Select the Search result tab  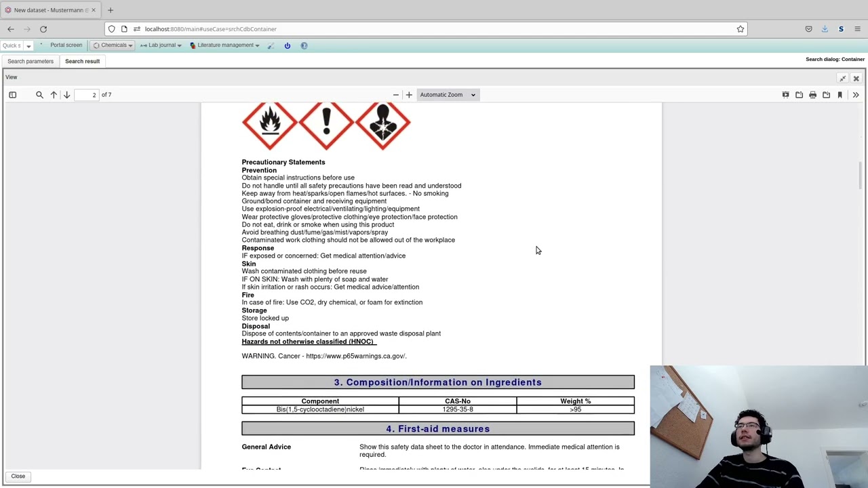coord(82,61)
